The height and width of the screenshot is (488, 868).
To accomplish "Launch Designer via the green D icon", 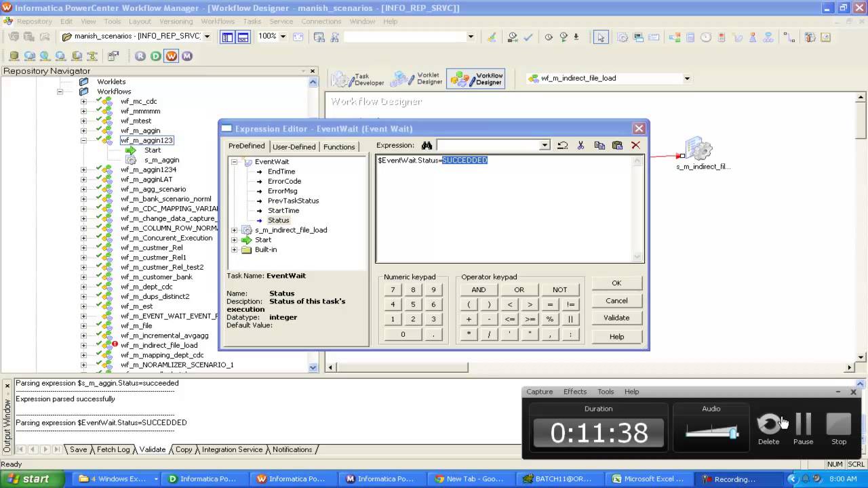I will 156,56.
